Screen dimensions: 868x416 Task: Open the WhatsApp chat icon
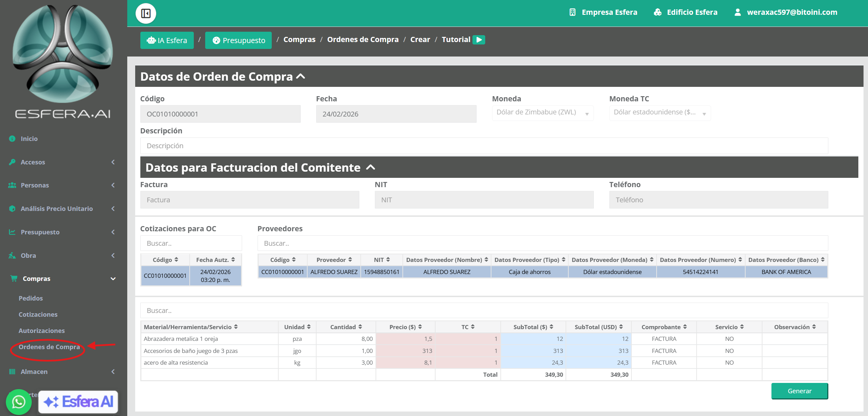click(x=19, y=402)
